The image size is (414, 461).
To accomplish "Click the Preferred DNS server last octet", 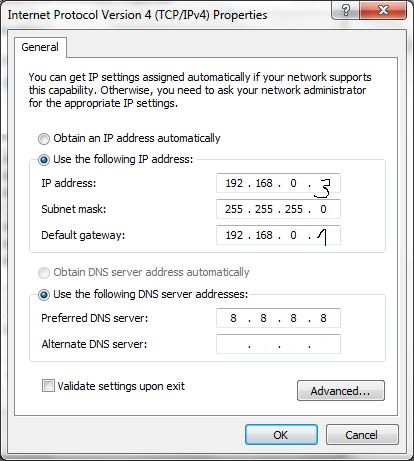I will pos(323,318).
